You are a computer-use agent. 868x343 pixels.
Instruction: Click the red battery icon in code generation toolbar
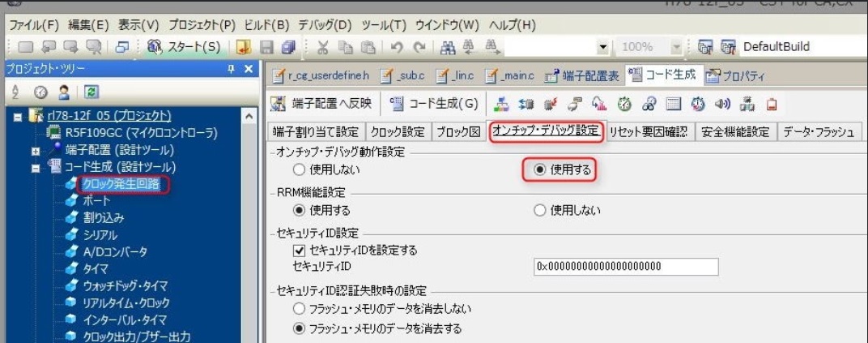pyautogui.click(x=771, y=104)
